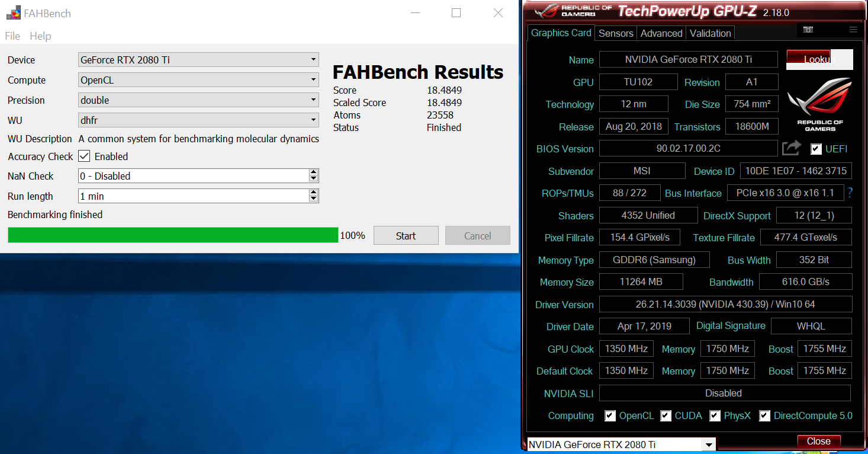
Task: Click the Close button in GPU-Z
Action: 818,441
